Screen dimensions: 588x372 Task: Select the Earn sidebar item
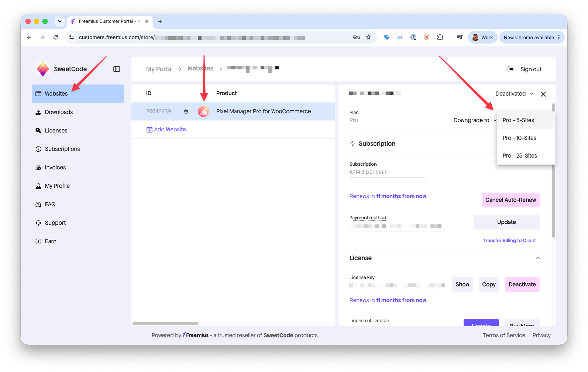click(78, 241)
